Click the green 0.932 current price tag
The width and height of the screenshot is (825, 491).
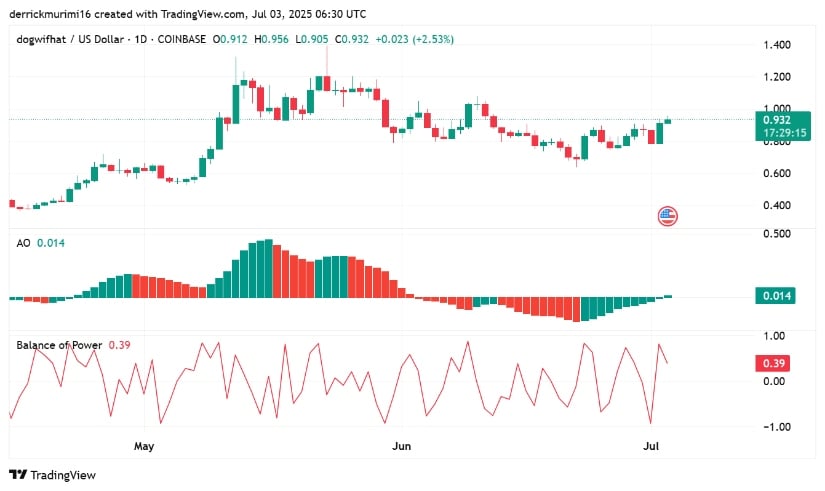[x=783, y=126]
